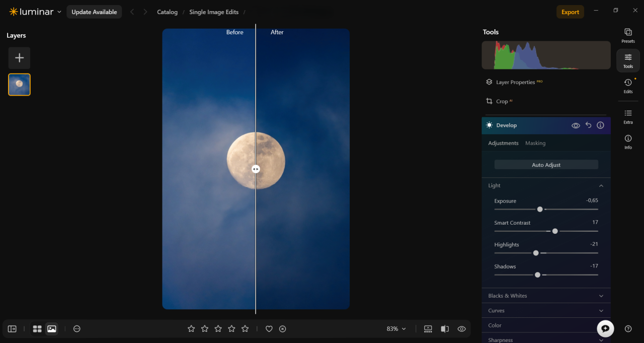644x343 pixels.
Task: Open Single Image Edits breadcrumb
Action: 214,12
